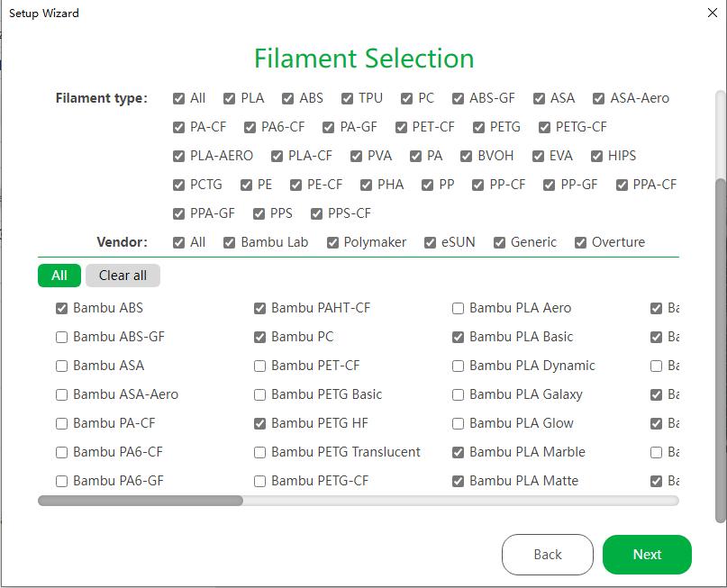Toggle PPS-CF filament type
Image resolution: width=727 pixels, height=588 pixels.
(316, 214)
